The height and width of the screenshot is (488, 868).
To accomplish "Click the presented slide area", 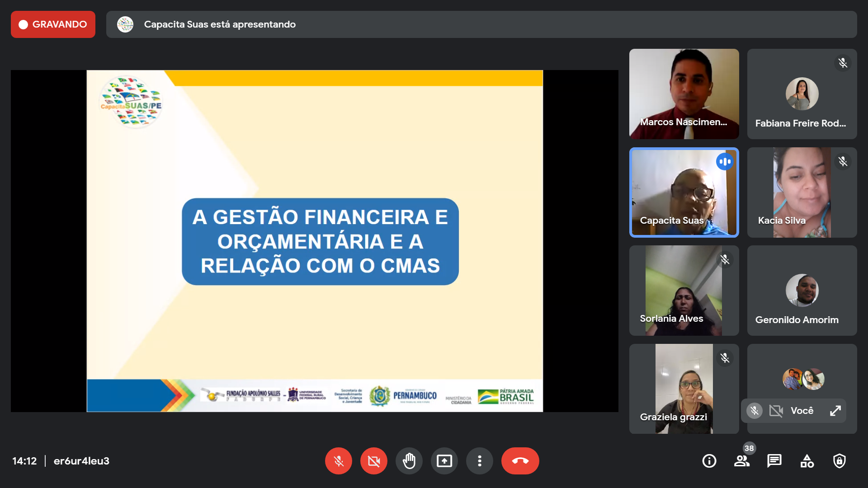I will click(315, 240).
